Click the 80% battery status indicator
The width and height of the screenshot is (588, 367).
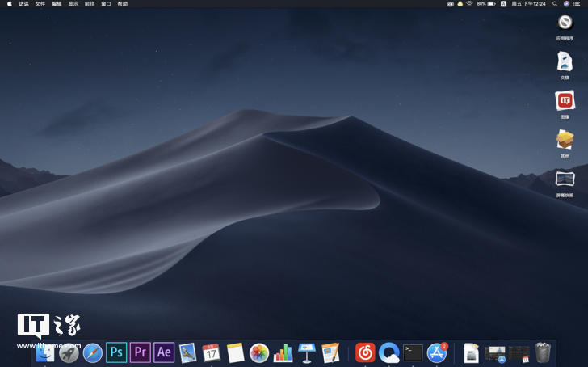pos(486,4)
